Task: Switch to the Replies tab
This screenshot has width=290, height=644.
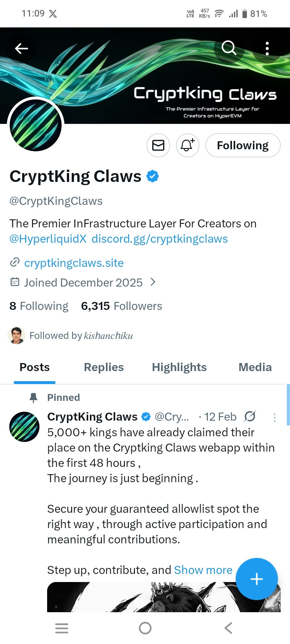Action: pos(104,367)
